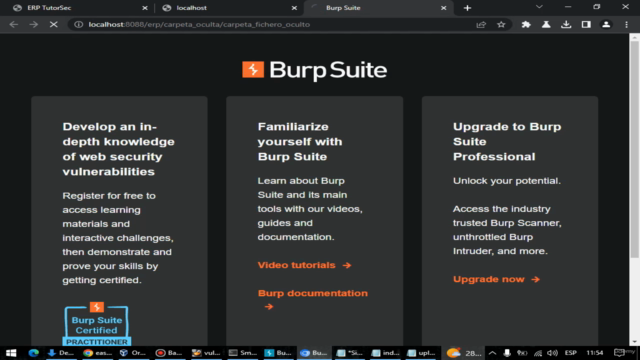Change the ESP keyboard language

(x=571, y=353)
